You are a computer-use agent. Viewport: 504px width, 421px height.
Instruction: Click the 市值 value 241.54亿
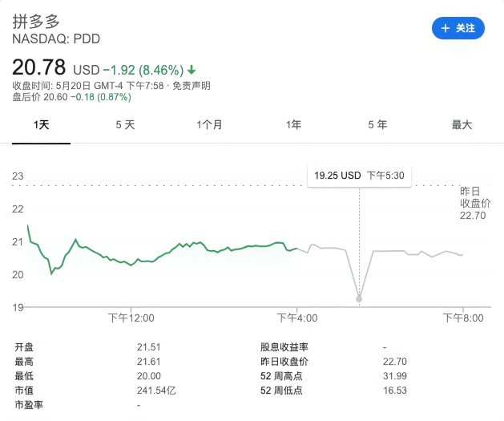pyautogui.click(x=156, y=391)
